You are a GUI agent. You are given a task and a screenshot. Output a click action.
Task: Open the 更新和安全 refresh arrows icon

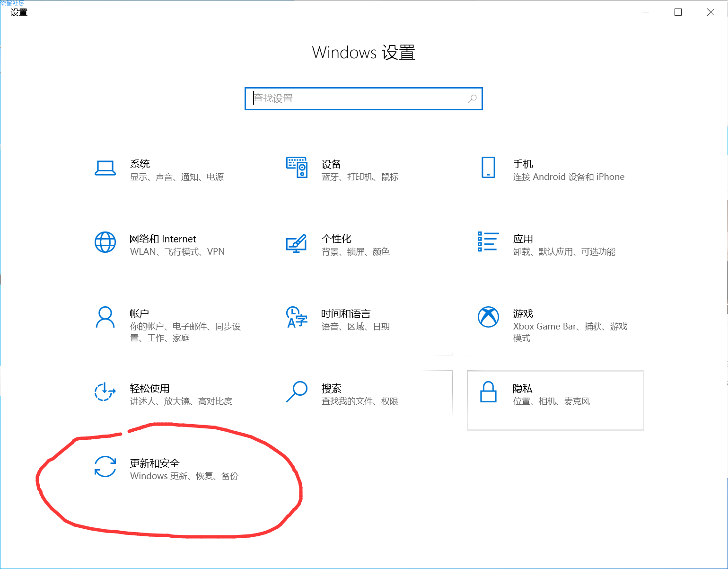pyautogui.click(x=105, y=466)
